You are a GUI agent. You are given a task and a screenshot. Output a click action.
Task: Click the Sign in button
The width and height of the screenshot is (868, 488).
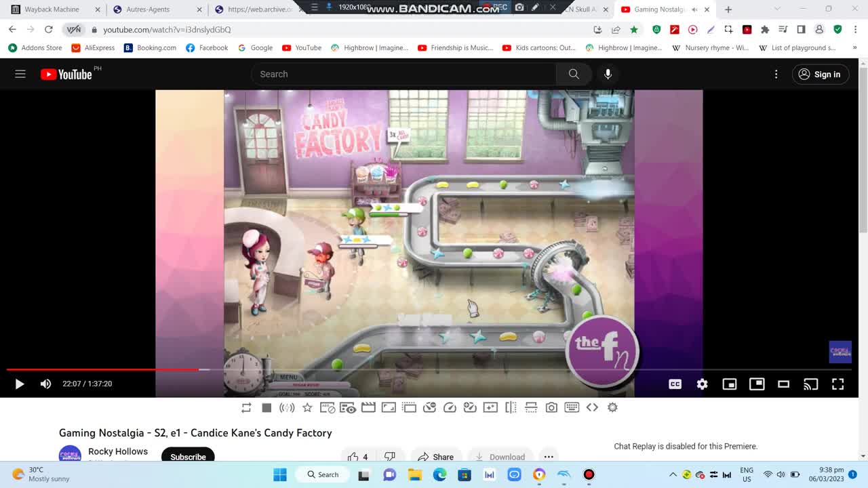pos(820,74)
